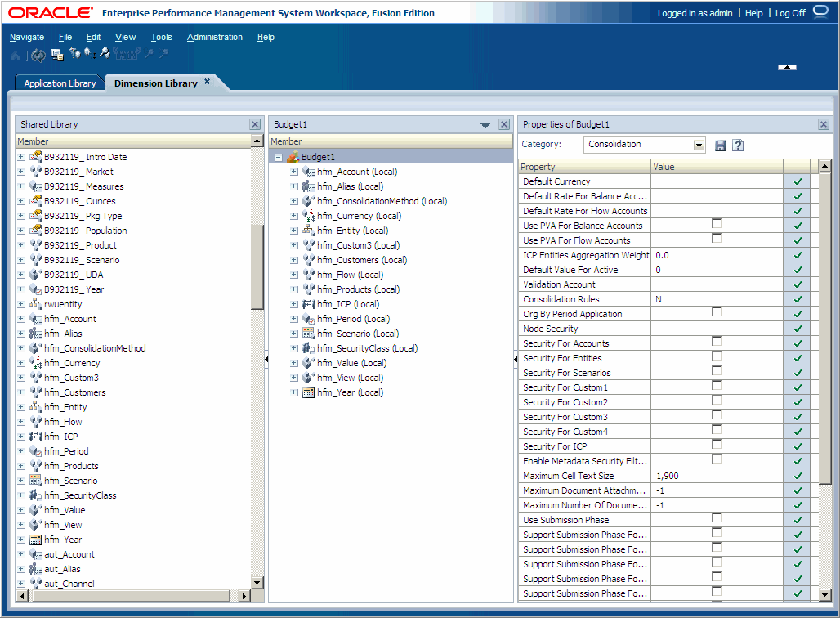Click the hfm_Year icon in Shared Library
This screenshot has height=618, width=840.
pyautogui.click(x=36, y=540)
